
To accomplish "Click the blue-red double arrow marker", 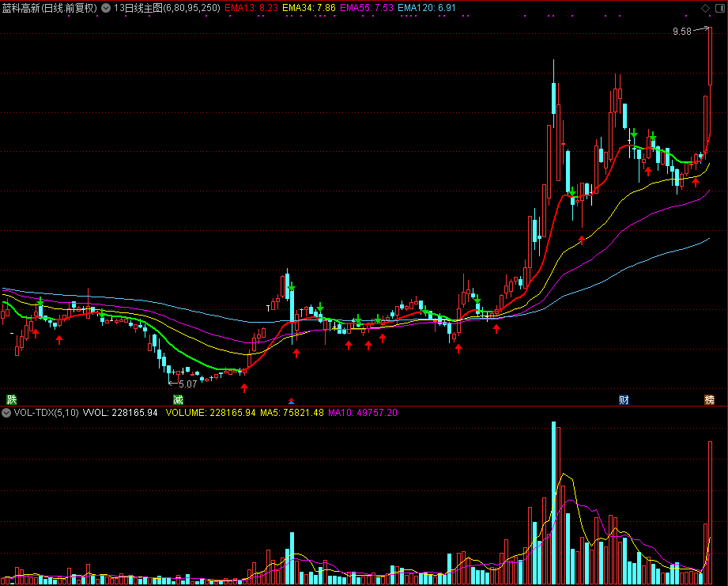I will click(291, 400).
